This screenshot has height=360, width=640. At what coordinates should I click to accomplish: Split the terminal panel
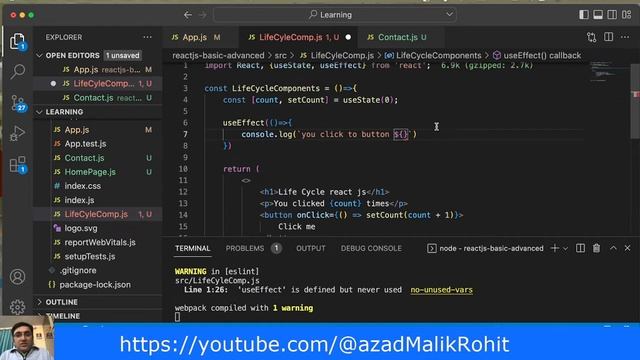pyautogui.click(x=580, y=248)
